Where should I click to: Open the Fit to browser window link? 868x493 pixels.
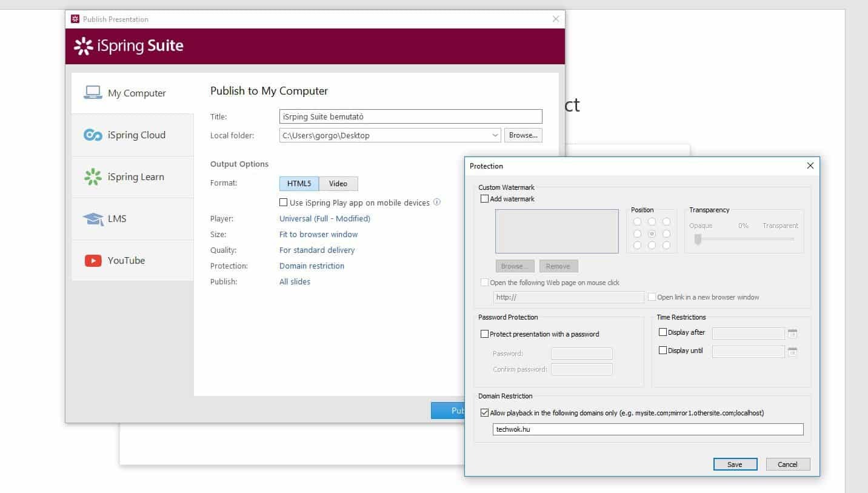(x=318, y=234)
